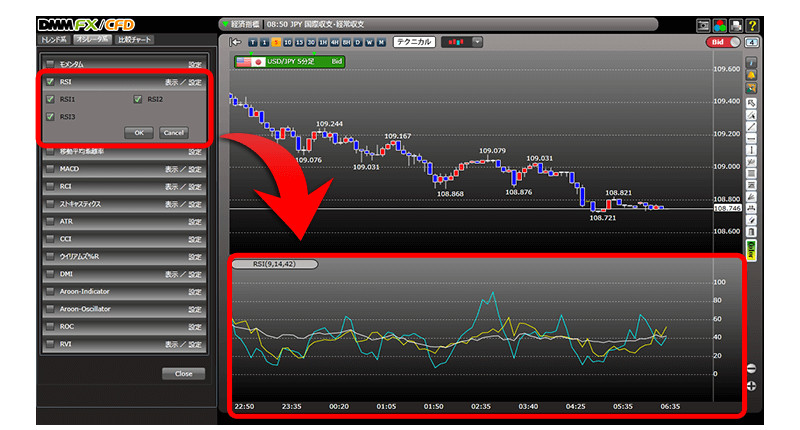Image resolution: width=800 pixels, height=430 pixels.
Task: Click the chart split count icon showing 4
Action: [x=752, y=42]
